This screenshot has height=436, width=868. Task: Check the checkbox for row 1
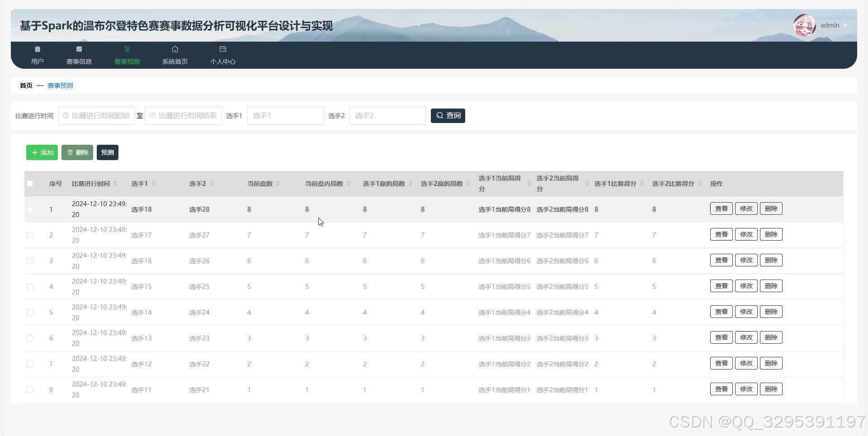click(x=30, y=209)
